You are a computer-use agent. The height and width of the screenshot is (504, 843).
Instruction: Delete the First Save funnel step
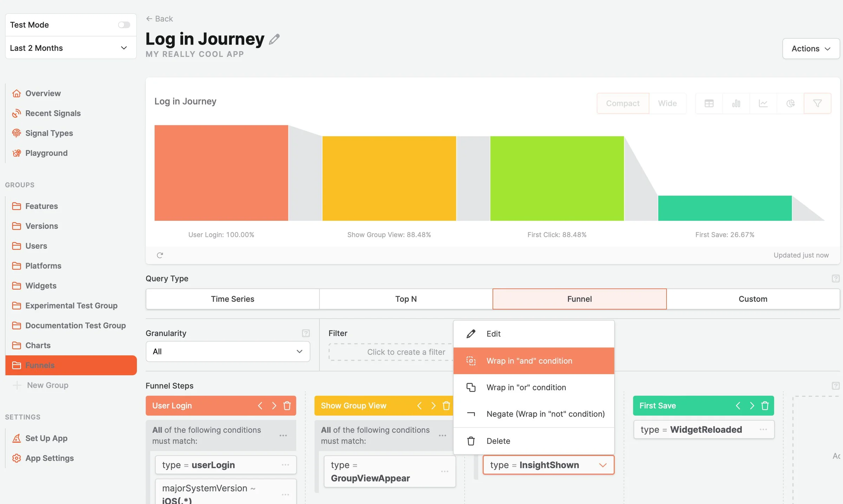pyautogui.click(x=765, y=406)
